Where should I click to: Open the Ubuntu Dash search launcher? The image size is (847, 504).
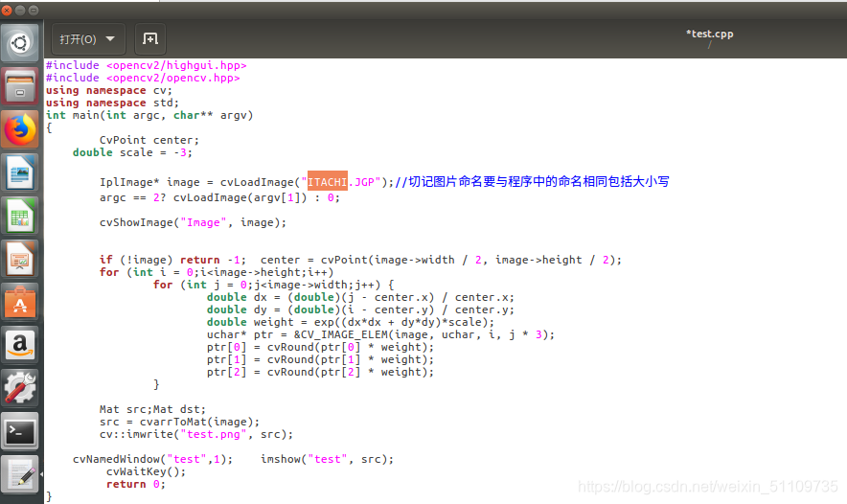20,43
